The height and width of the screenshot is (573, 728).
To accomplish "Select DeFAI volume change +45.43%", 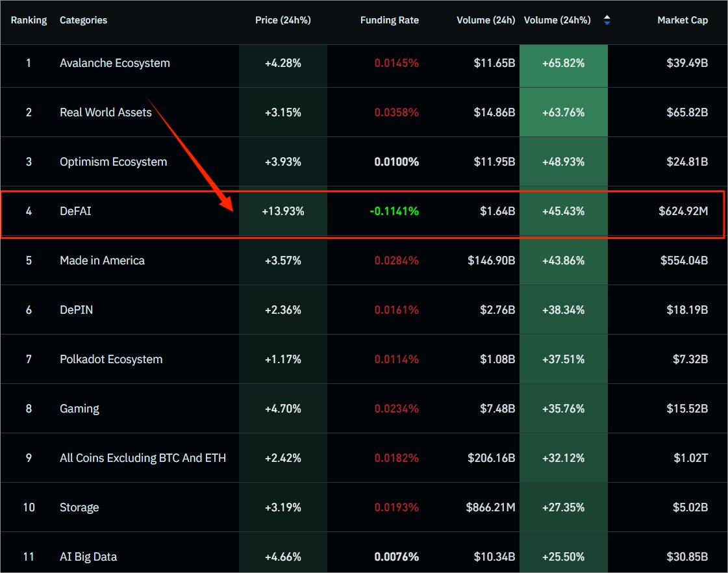I will click(563, 211).
